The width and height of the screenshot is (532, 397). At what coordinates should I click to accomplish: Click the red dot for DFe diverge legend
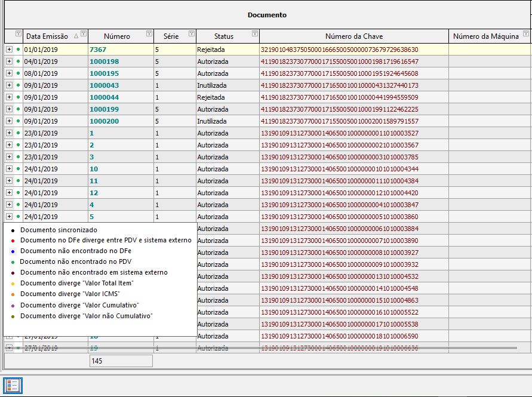13,241
